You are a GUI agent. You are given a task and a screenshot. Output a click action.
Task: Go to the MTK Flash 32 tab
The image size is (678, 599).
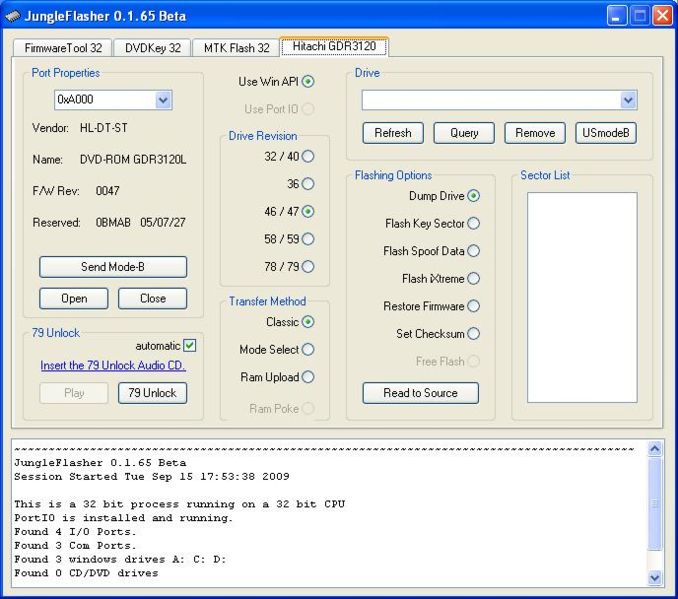click(x=236, y=48)
